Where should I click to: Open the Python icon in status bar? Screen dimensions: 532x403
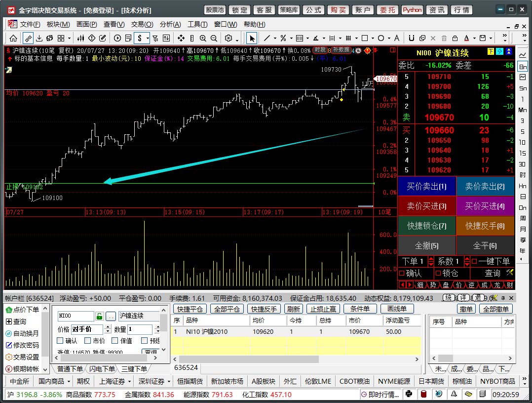pos(409,394)
